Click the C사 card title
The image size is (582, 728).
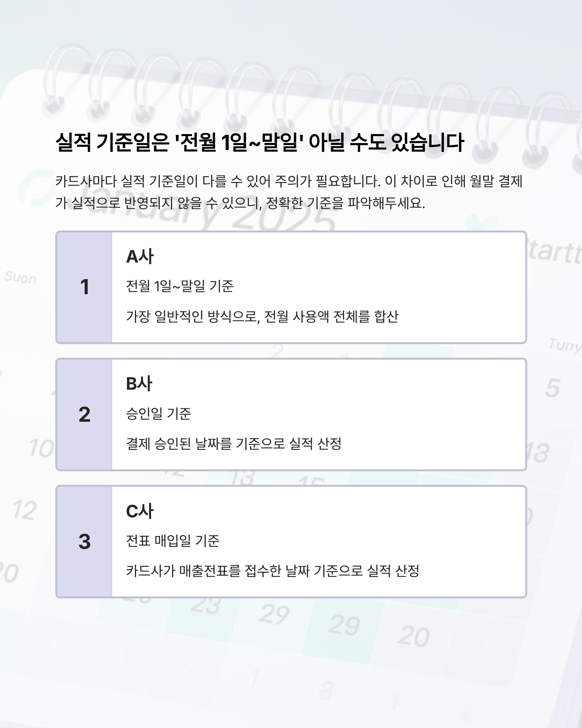coord(140,511)
